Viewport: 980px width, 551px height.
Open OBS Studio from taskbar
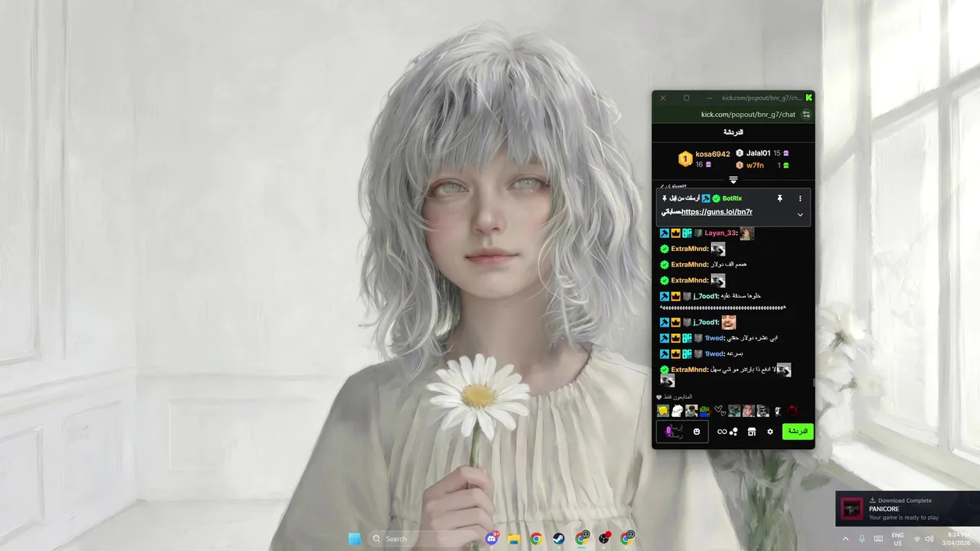[x=605, y=539]
